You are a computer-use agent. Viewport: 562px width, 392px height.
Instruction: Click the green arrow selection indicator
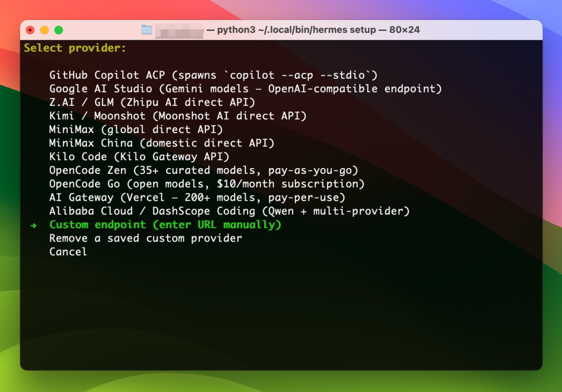pos(33,225)
